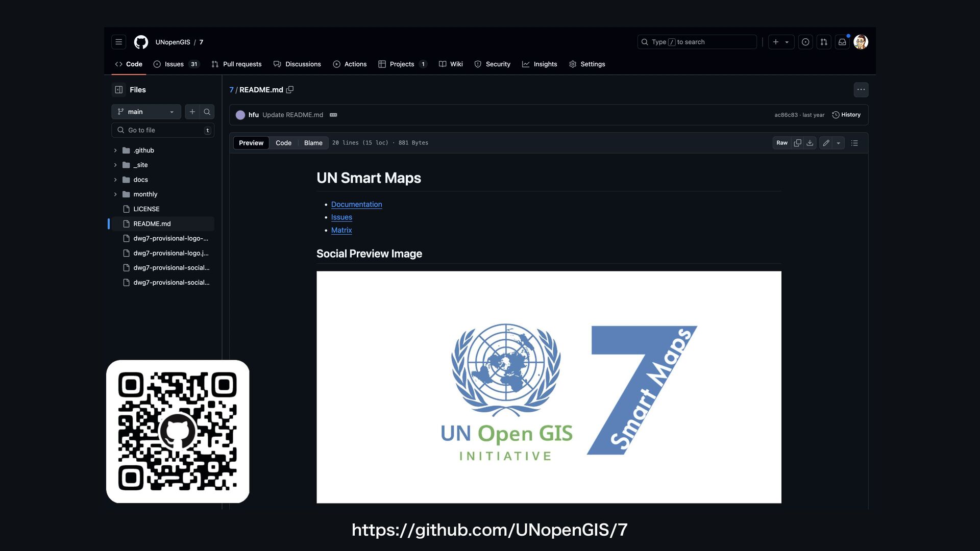Open the Documentation link
This screenshot has width=980, height=551.
(356, 204)
